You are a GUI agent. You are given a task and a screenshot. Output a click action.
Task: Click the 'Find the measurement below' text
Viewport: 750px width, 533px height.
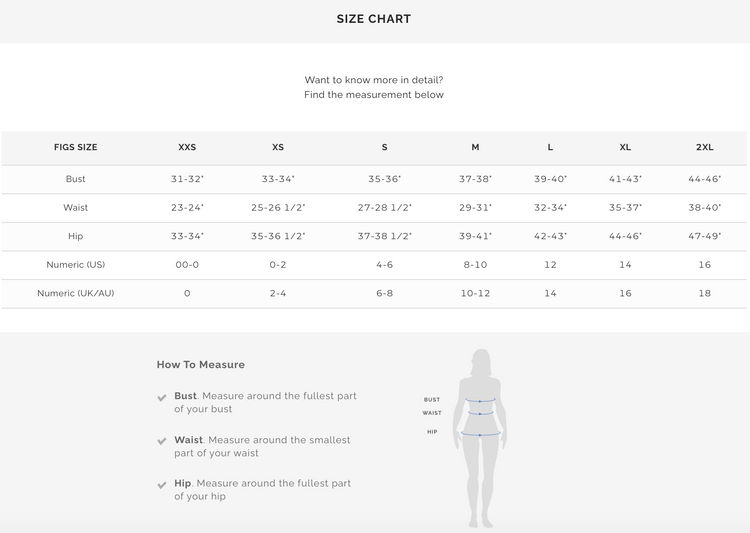tap(374, 95)
